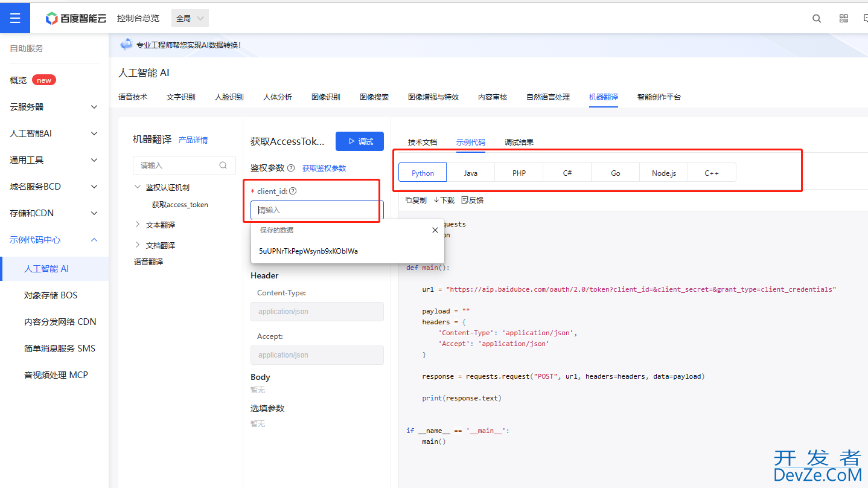Image resolution: width=868 pixels, height=488 pixels.
Task: Open the 示例代码 tab
Action: [471, 142]
